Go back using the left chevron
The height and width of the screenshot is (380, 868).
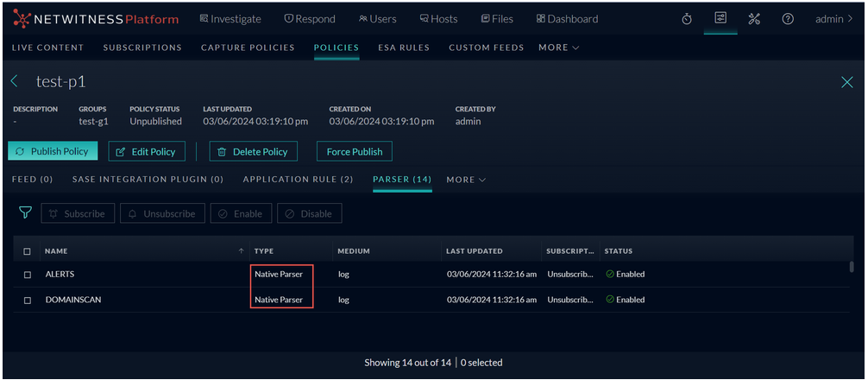tap(15, 82)
